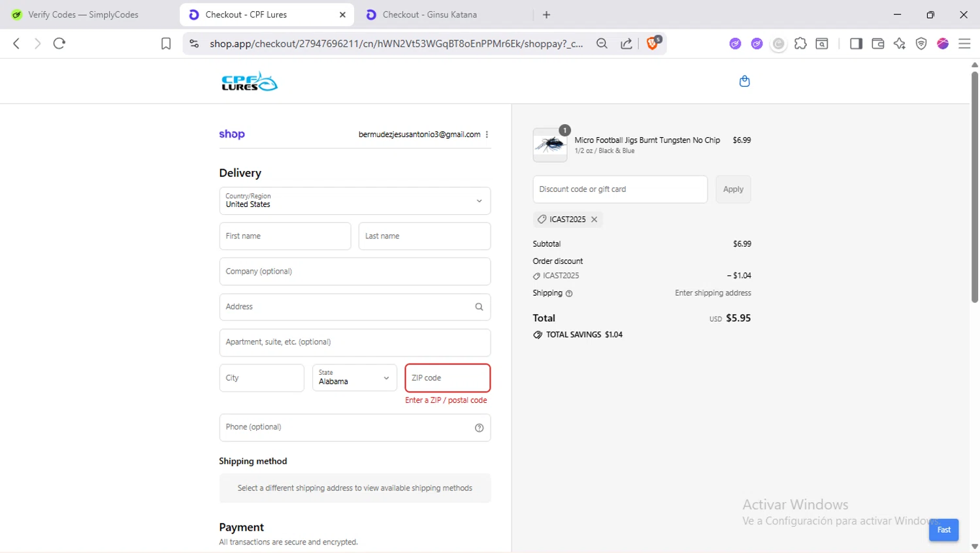Open the extensions puzzle piece menu
The image size is (980, 553).
(x=800, y=44)
